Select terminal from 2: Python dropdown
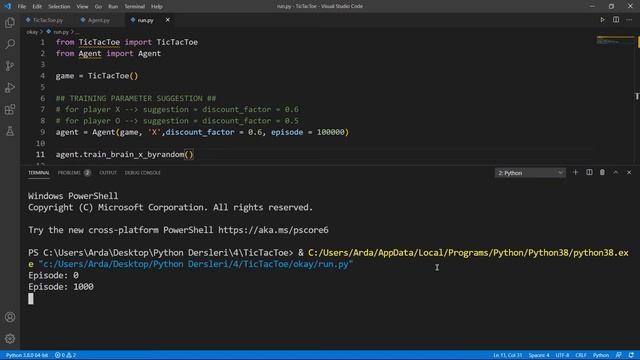 click(530, 173)
